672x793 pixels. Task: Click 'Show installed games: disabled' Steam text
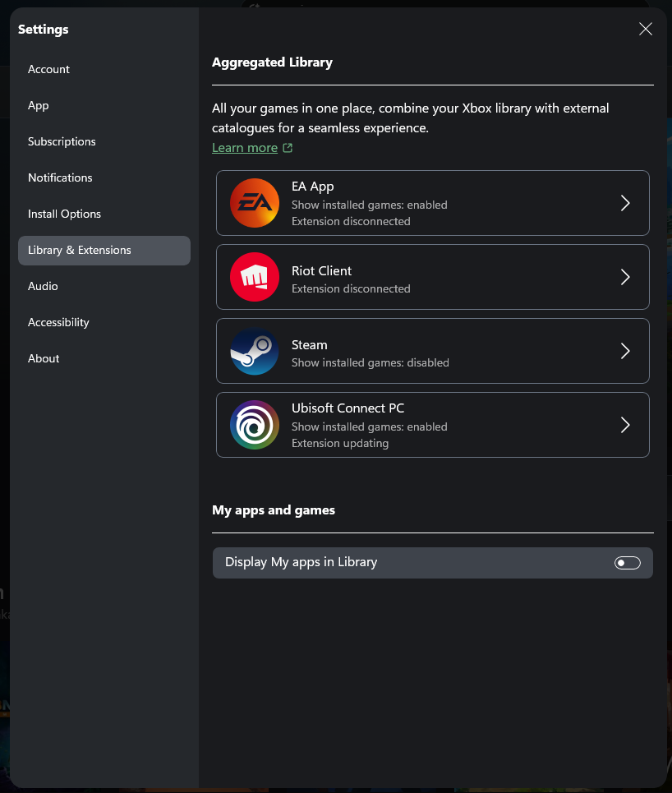tap(371, 362)
